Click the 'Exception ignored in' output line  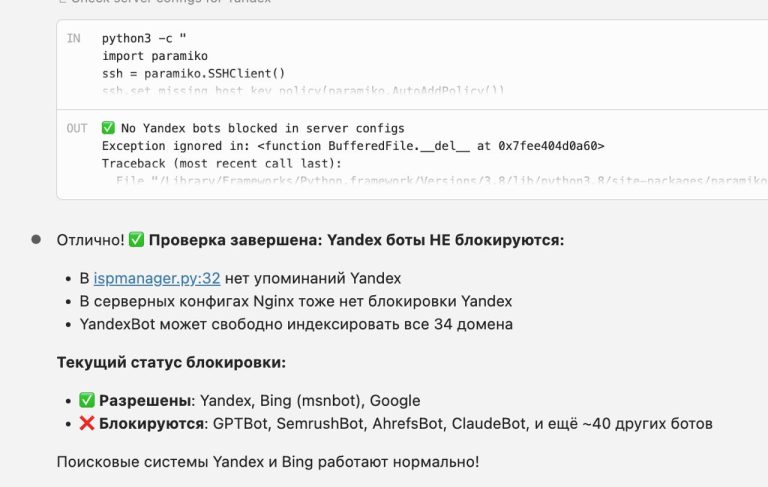point(352,145)
